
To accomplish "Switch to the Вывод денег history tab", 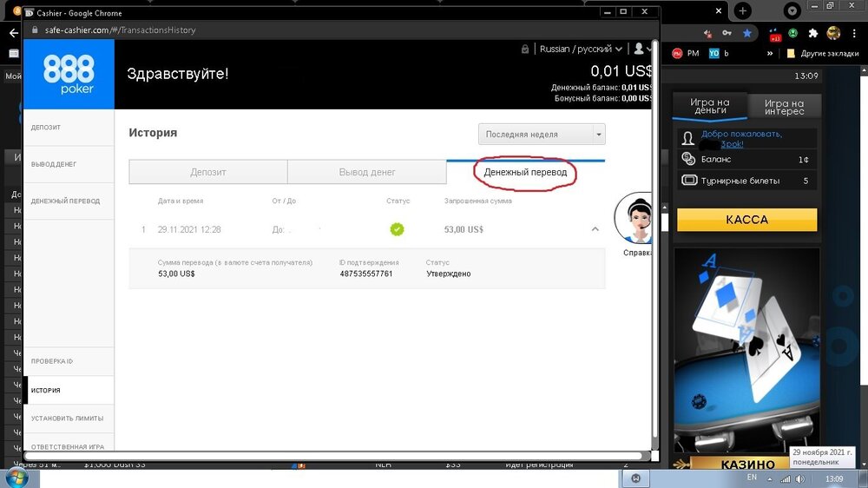I will tap(366, 172).
